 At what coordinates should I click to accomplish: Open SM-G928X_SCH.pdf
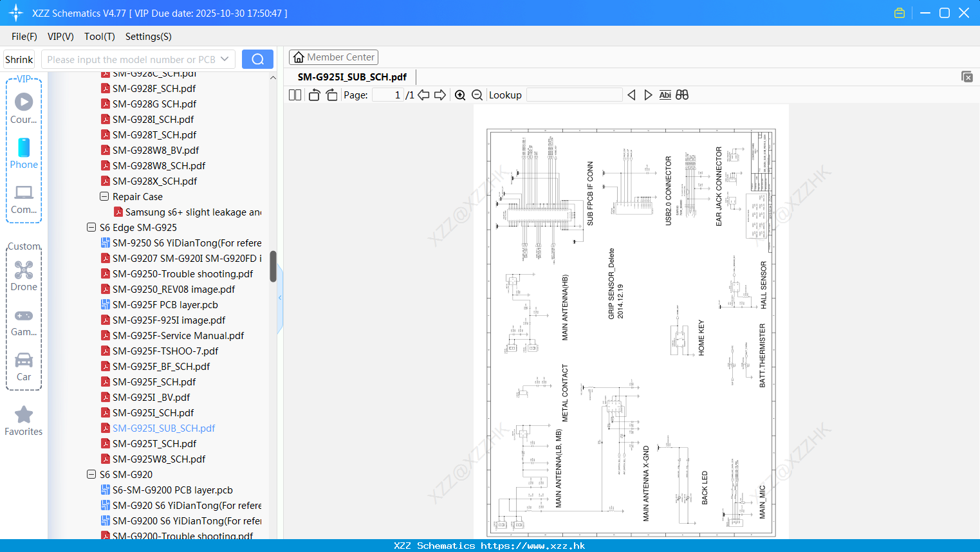tap(154, 181)
